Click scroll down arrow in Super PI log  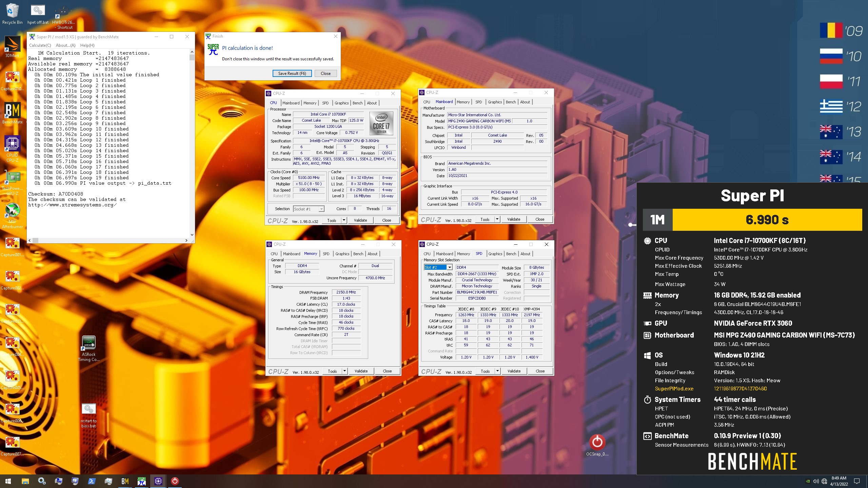(x=192, y=235)
